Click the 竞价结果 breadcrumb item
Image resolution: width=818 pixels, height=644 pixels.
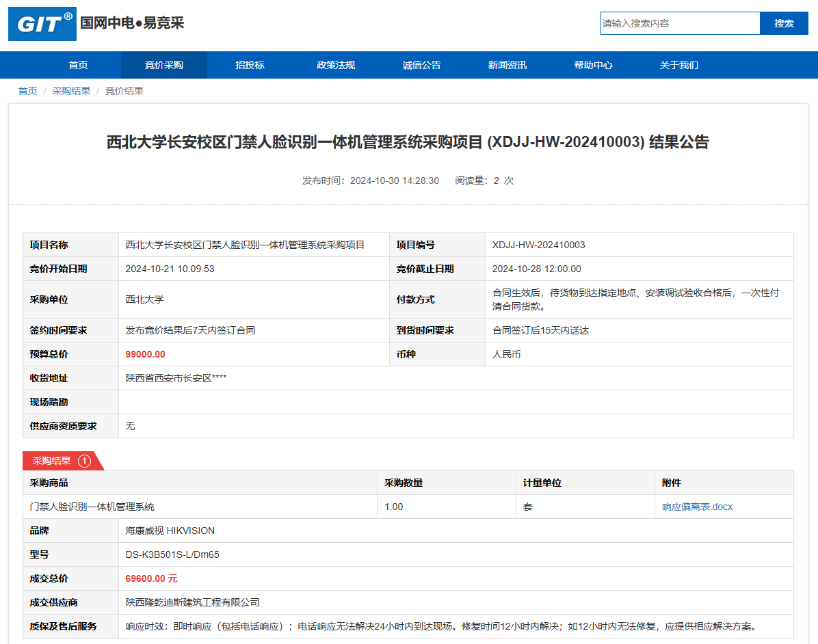124,91
